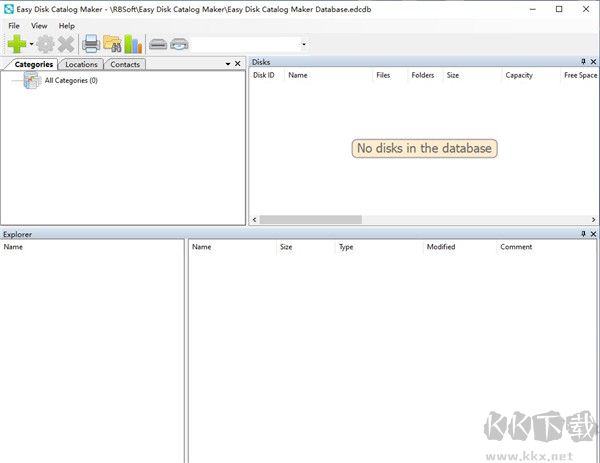Click the flat disk drive icon
The width and height of the screenshot is (600, 463).
pyautogui.click(x=158, y=44)
